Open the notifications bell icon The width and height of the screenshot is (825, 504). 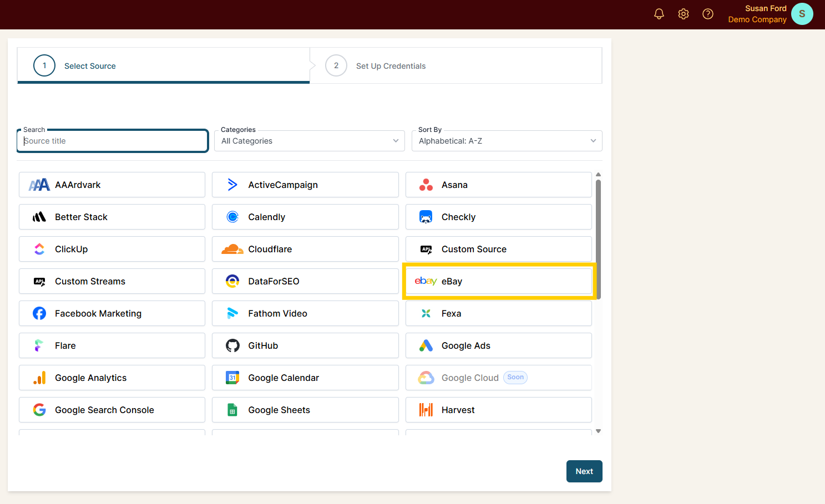pyautogui.click(x=659, y=14)
